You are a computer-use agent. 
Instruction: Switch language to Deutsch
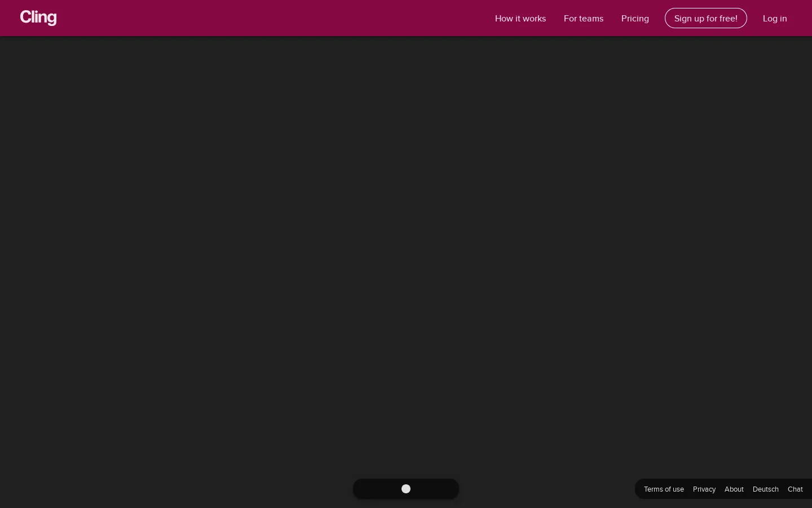[x=766, y=489]
